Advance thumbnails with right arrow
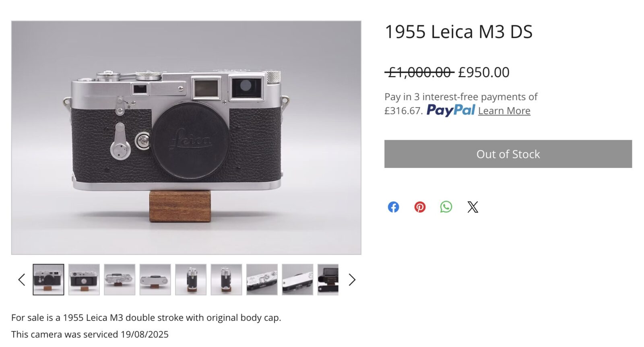This screenshot has width=644, height=347. coord(352,280)
